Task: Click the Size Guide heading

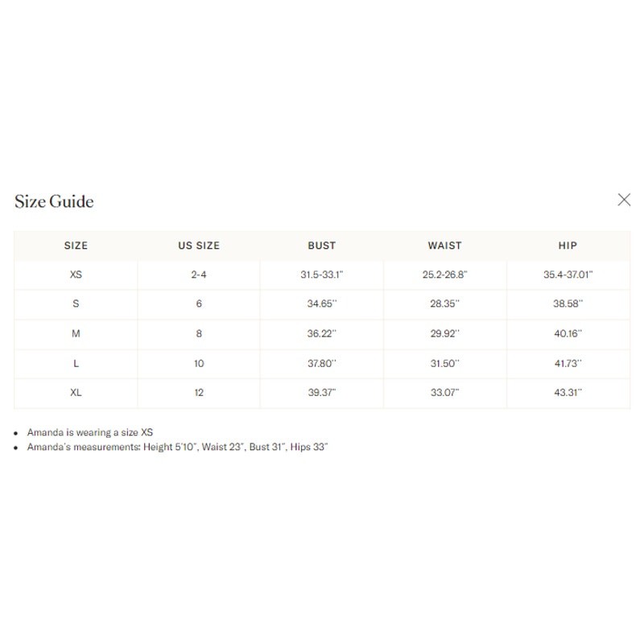Action: (x=54, y=201)
